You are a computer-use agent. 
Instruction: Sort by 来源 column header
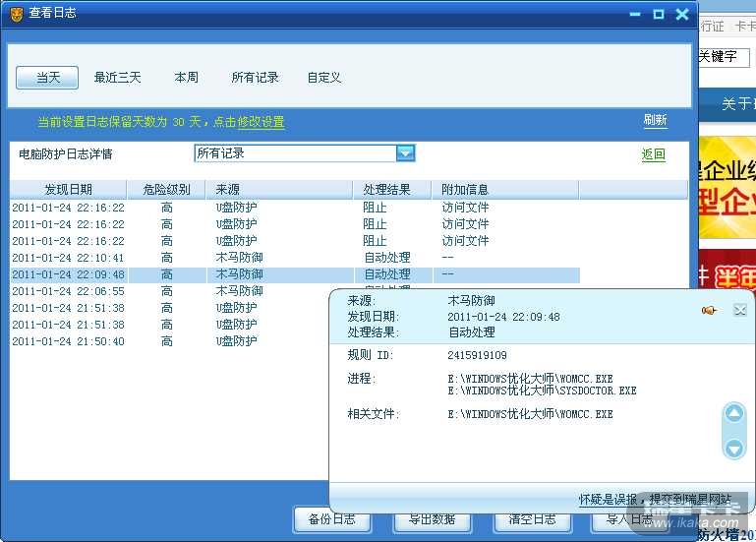pos(279,189)
